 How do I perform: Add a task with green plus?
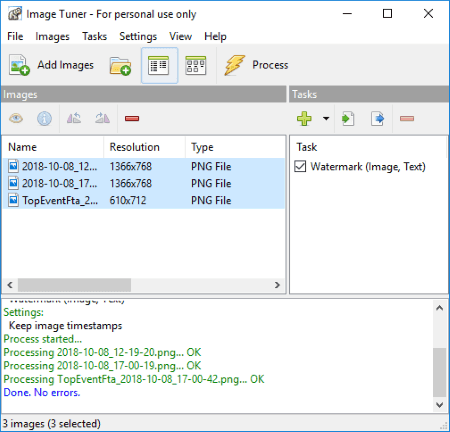coord(304,118)
